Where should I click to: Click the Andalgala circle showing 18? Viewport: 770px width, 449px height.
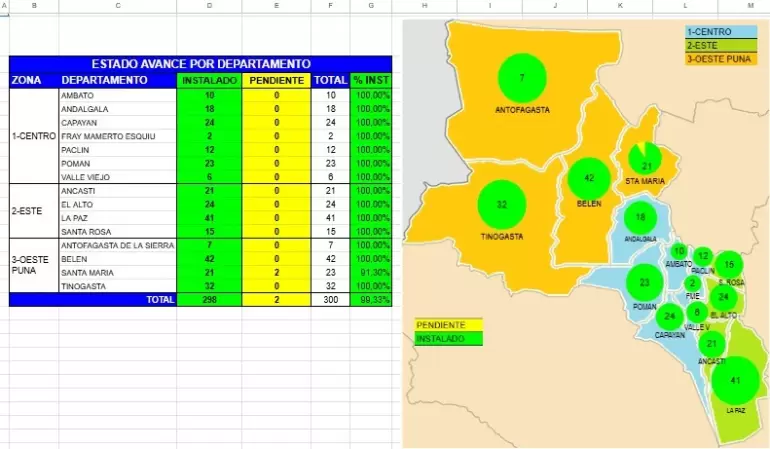[x=641, y=218]
